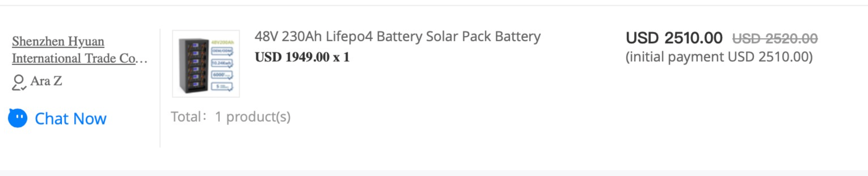Image resolution: width=868 pixels, height=176 pixels.
Task: Click the unit price USD 1949.00 x 1
Action: click(302, 57)
